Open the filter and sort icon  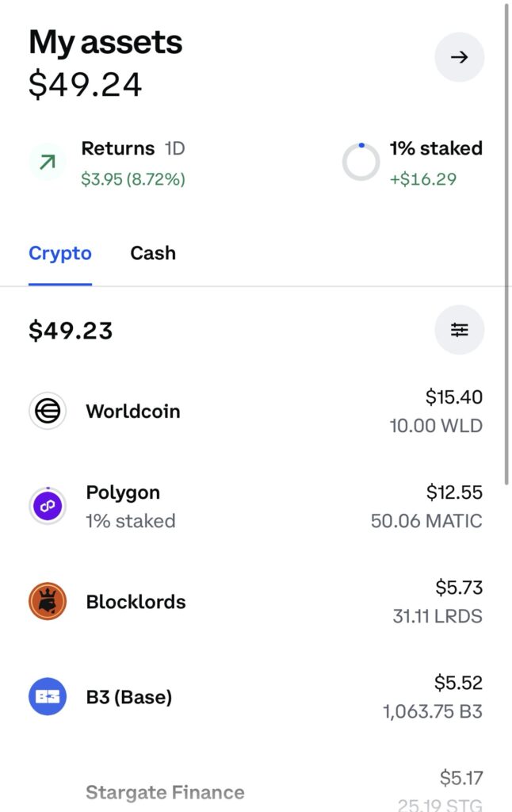coord(459,329)
